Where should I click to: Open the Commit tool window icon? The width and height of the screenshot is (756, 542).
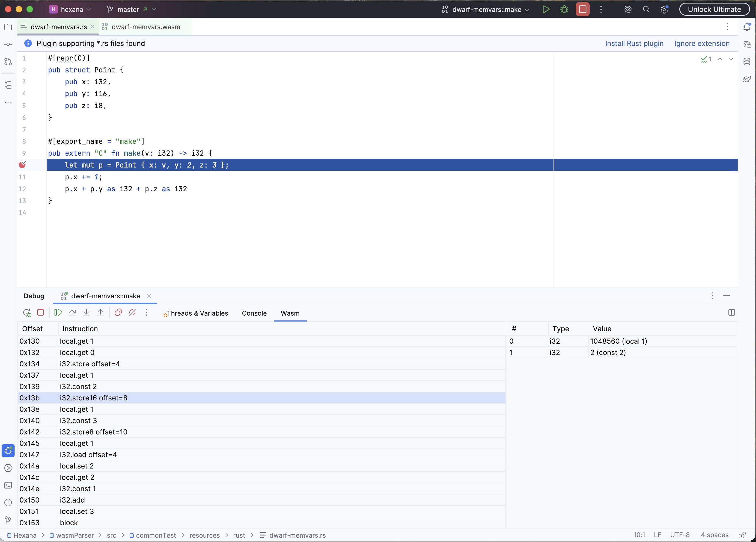[x=8, y=44]
